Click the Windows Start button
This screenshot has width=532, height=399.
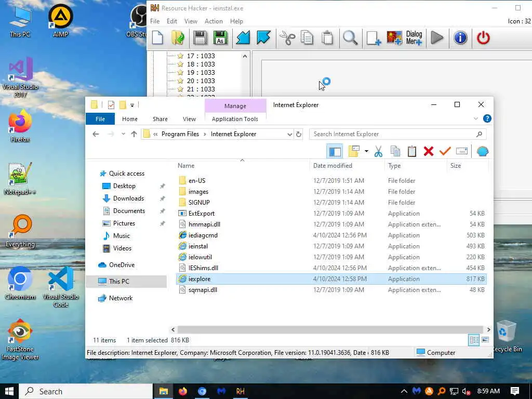(x=9, y=391)
